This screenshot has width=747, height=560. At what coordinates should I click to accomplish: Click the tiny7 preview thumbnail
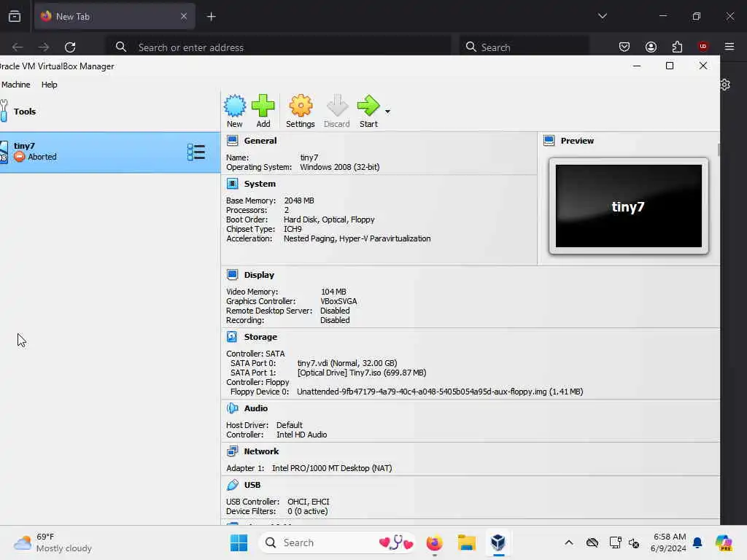628,206
